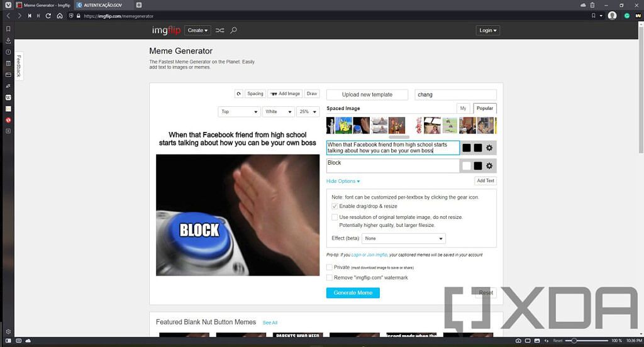Disable drag/drop & resize checkbox

(335, 206)
